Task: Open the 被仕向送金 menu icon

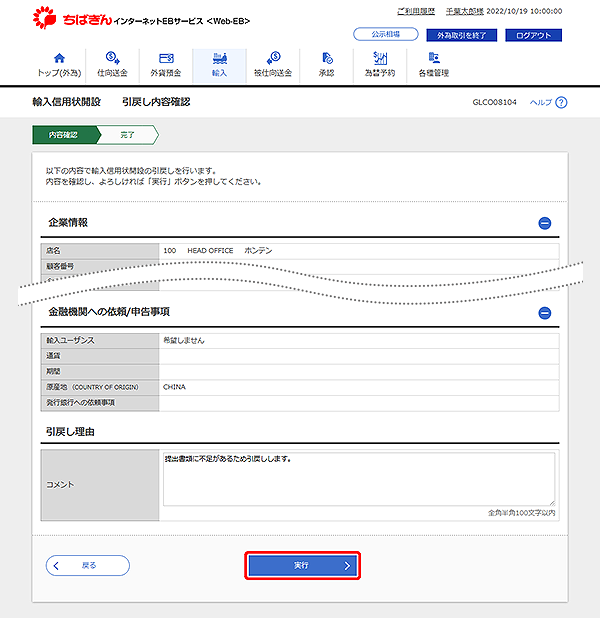Action: tap(273, 58)
